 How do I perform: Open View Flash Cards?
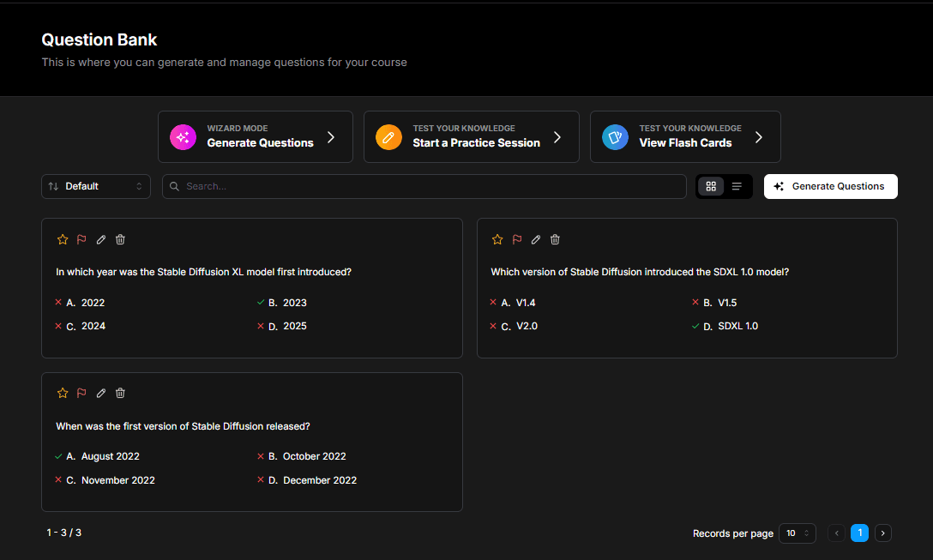pos(685,137)
